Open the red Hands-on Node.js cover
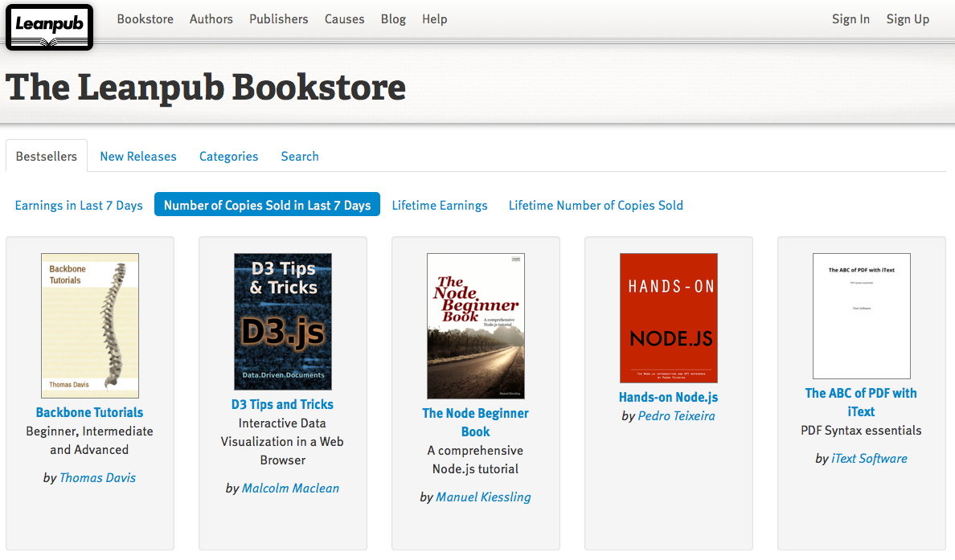 coord(668,318)
